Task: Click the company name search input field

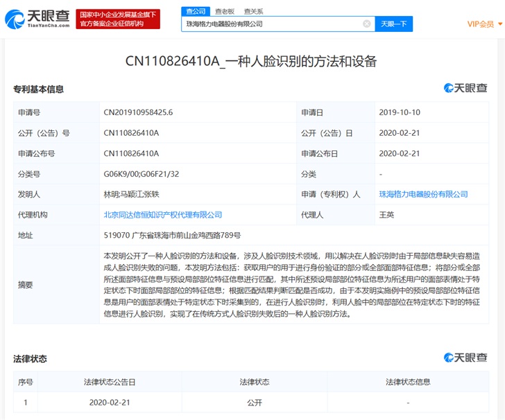Action: click(271, 24)
